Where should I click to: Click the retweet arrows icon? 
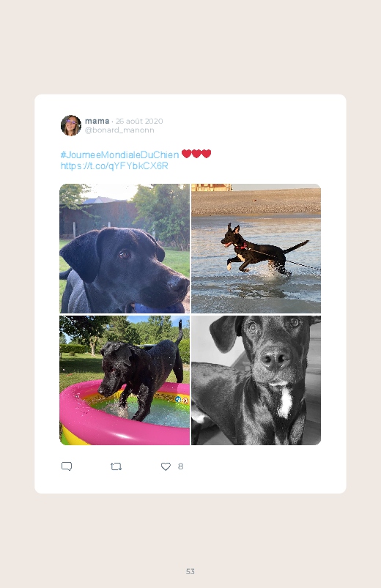click(116, 466)
